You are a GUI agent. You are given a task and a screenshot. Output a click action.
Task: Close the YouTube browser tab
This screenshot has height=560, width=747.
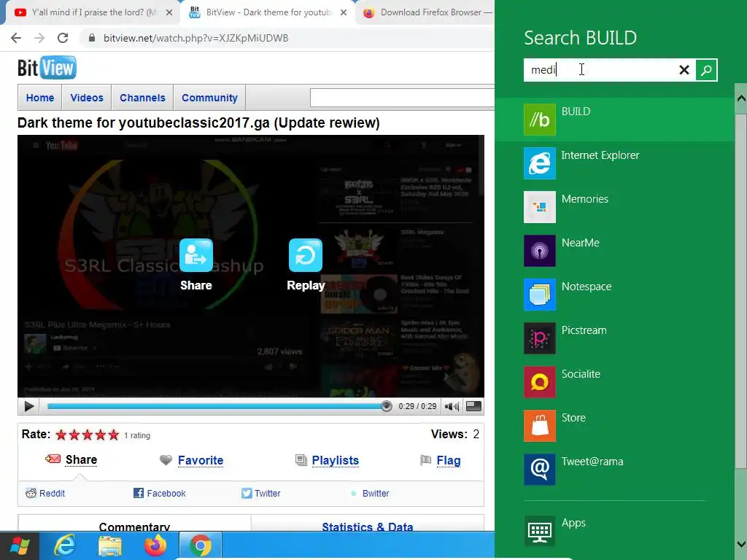click(169, 12)
